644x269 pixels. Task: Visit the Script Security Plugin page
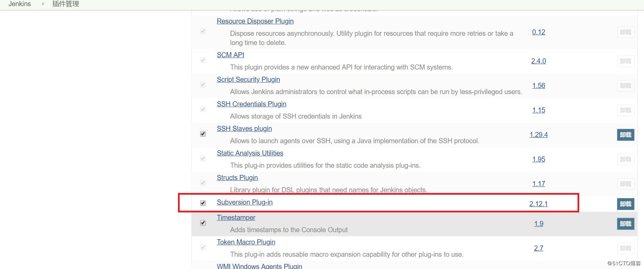(248, 79)
